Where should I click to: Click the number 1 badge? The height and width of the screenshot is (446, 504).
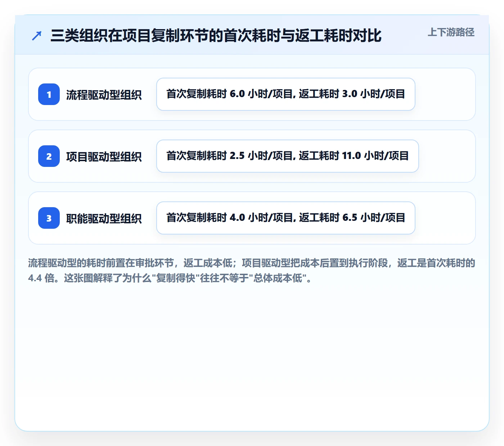(49, 94)
